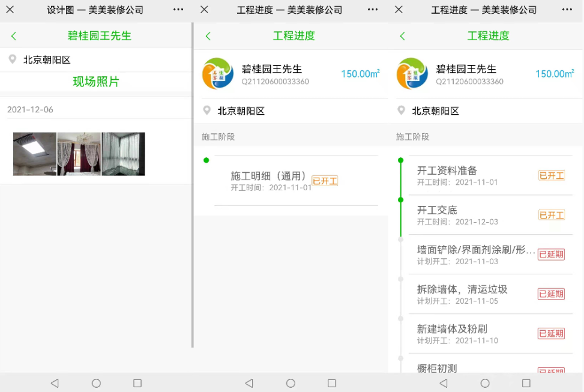Open the lace curtain site photo
Screen dimensions: 584x392
pos(79,154)
